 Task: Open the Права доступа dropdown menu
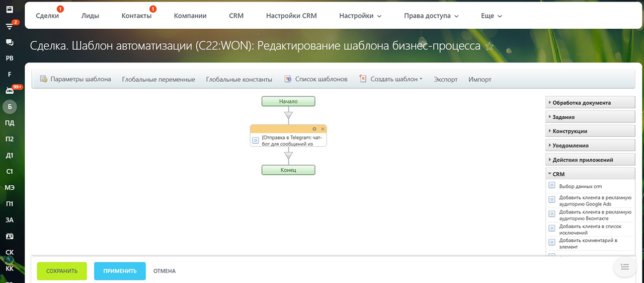pos(431,16)
